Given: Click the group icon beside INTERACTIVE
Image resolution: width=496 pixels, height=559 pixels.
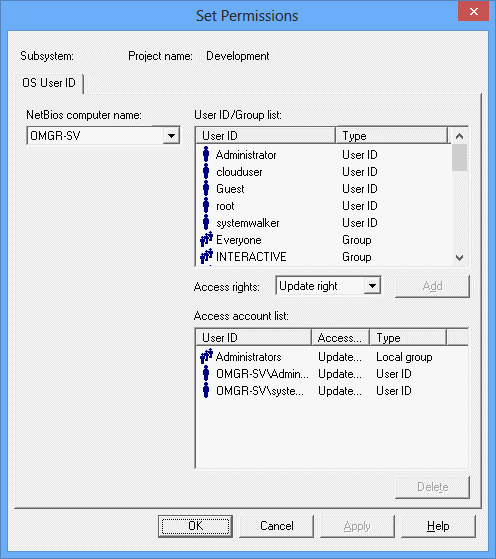Looking at the screenshot, I should [x=206, y=257].
